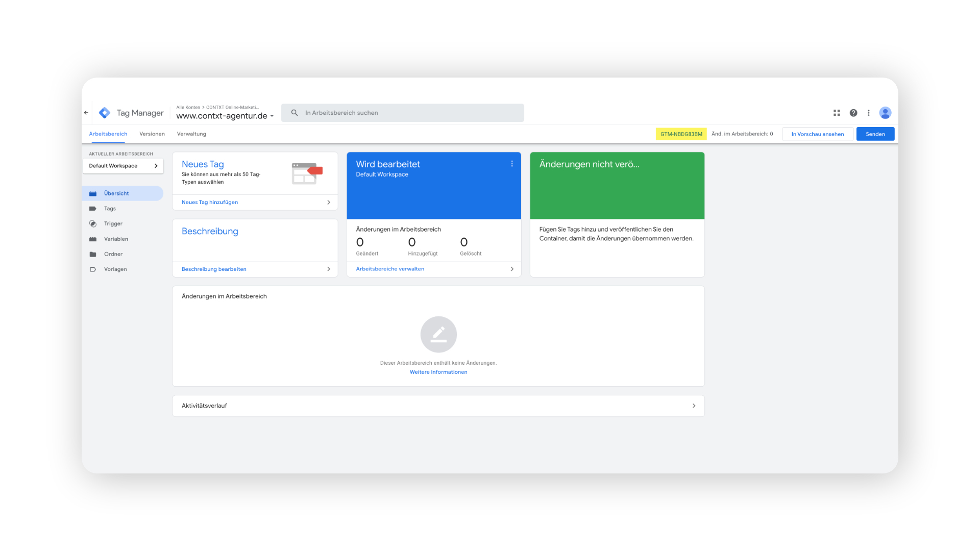Click the Übersicht sidebar icon
The height and width of the screenshot is (551, 980).
coord(93,193)
